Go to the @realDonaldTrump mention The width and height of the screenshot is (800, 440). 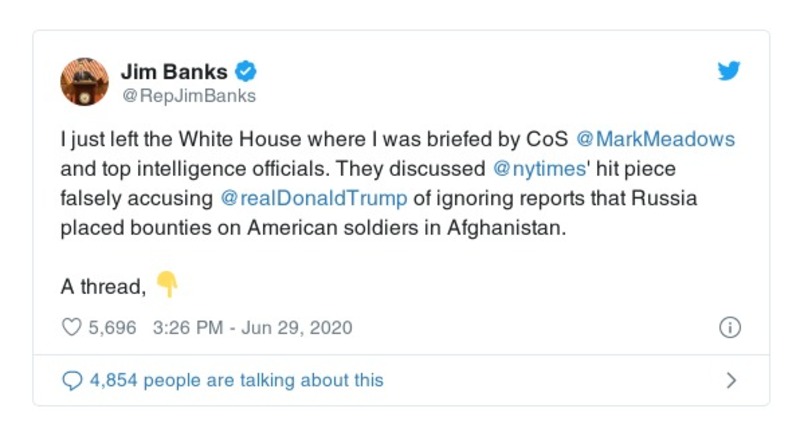pyautogui.click(x=314, y=197)
